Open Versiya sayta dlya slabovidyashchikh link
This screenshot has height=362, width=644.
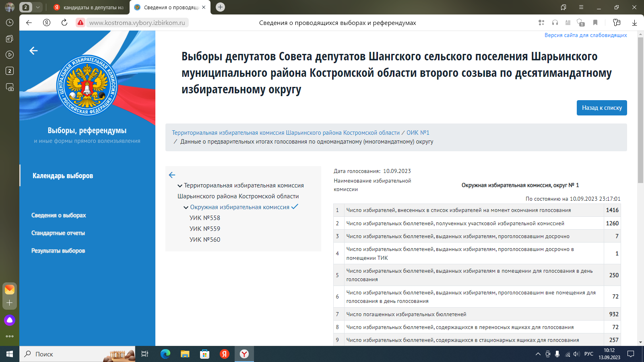[x=585, y=35]
